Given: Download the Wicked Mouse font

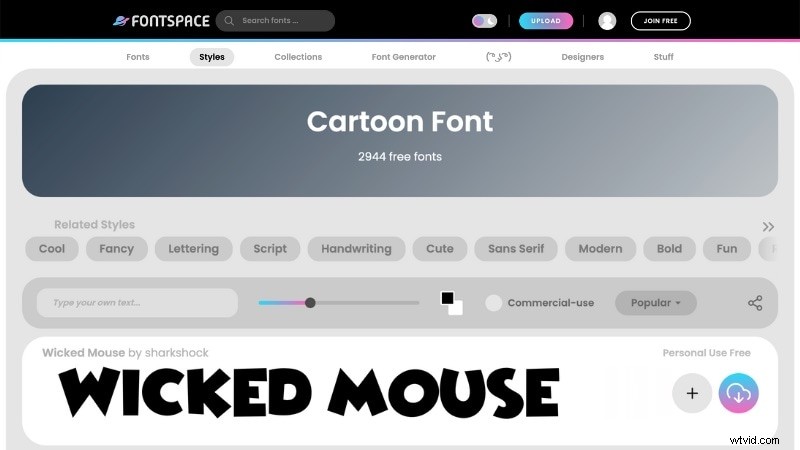Looking at the screenshot, I should tap(738, 394).
